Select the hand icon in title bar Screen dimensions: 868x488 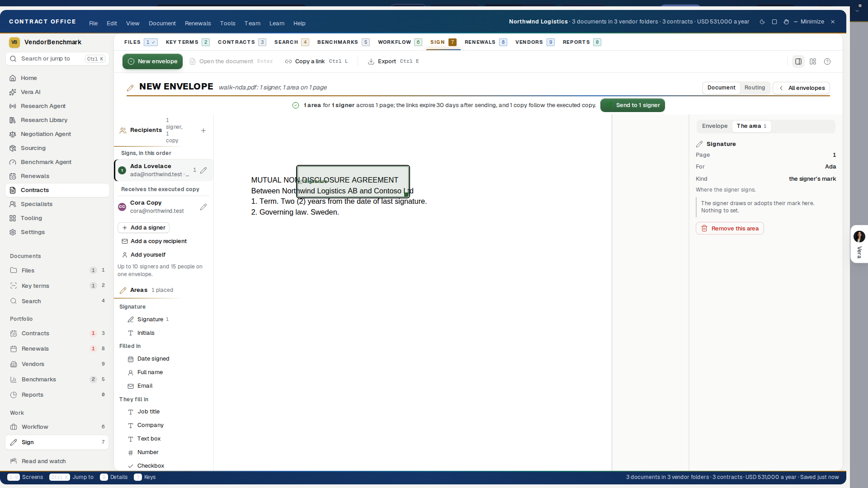[x=786, y=22]
